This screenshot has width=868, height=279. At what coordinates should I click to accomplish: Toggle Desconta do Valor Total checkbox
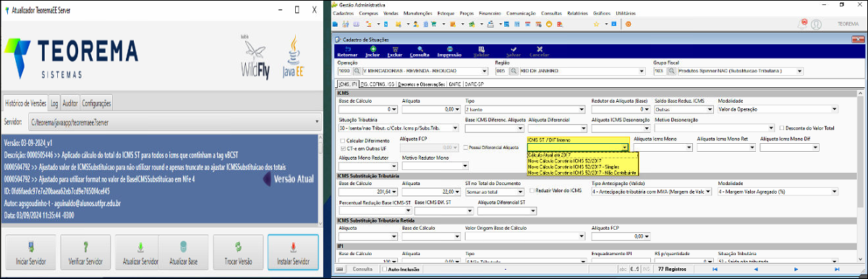tap(782, 128)
